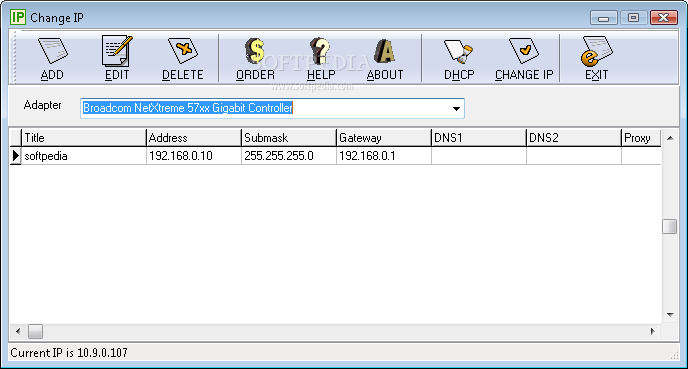The image size is (688, 369).
Task: Open the HELP question-mark icon
Action: pyautogui.click(x=321, y=58)
